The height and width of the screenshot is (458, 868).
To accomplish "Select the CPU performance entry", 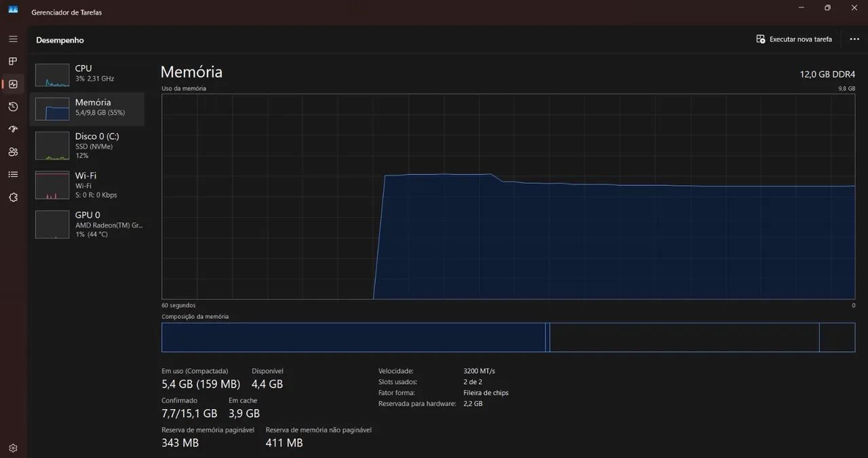I will click(x=87, y=74).
